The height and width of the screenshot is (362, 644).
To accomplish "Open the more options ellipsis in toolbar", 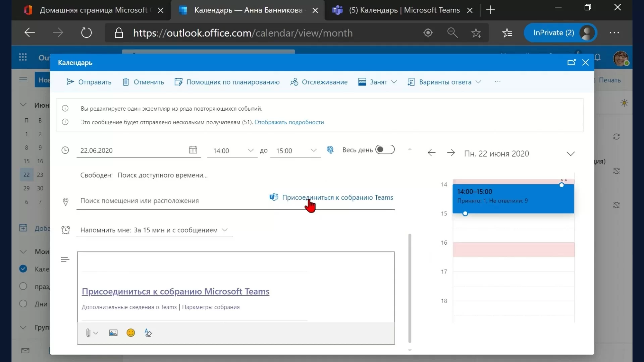I will (x=498, y=82).
